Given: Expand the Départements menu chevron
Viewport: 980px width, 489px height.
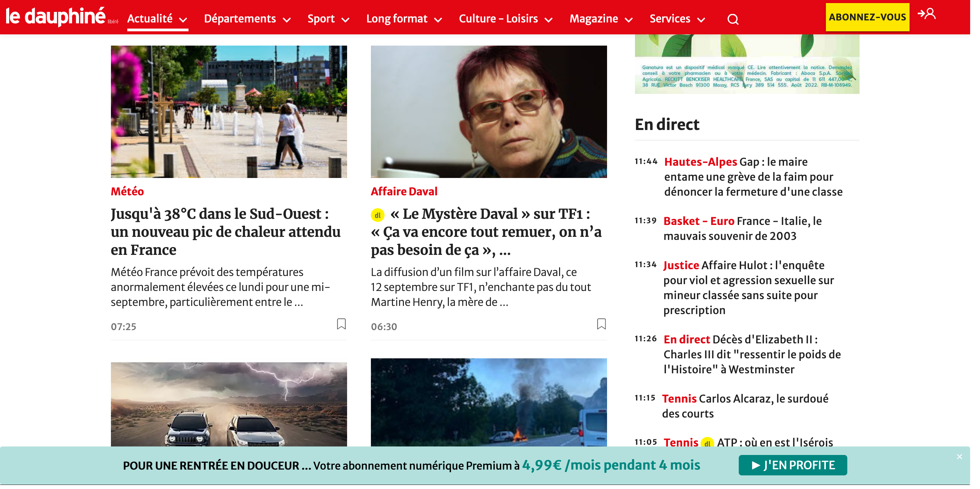Looking at the screenshot, I should [287, 20].
